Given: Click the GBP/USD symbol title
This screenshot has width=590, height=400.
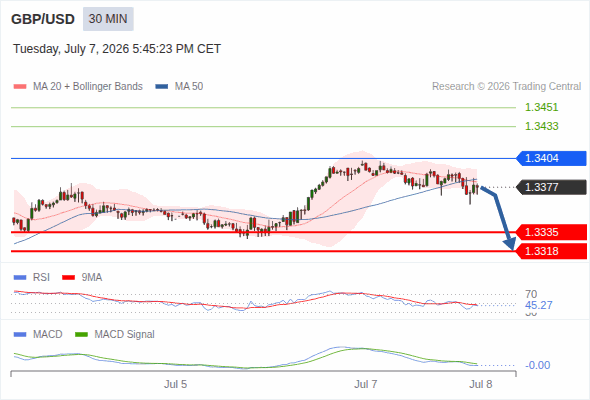Looking at the screenshot, I should (x=43, y=19).
